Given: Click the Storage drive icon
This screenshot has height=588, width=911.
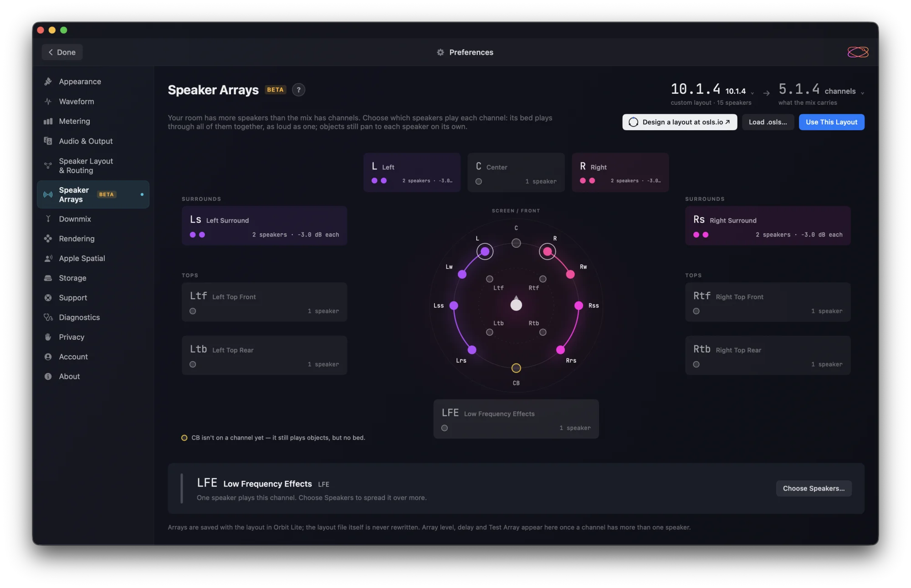Looking at the screenshot, I should click(48, 278).
